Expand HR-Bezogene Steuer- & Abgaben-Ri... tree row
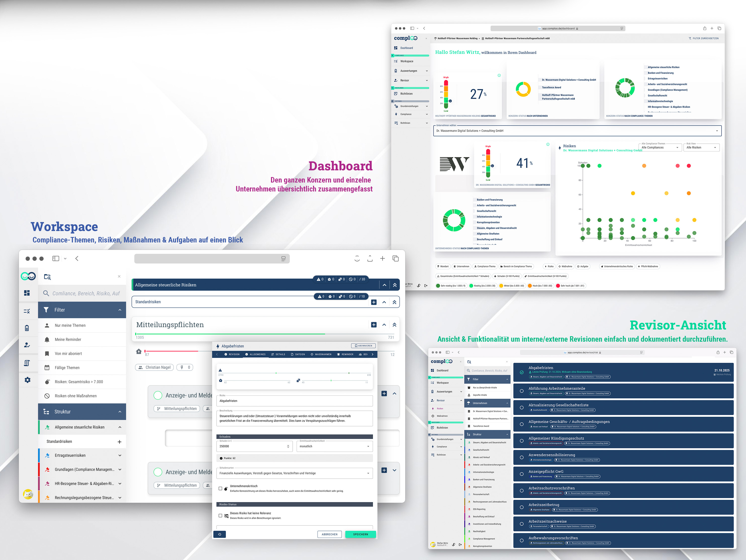The image size is (746, 560). click(x=120, y=483)
